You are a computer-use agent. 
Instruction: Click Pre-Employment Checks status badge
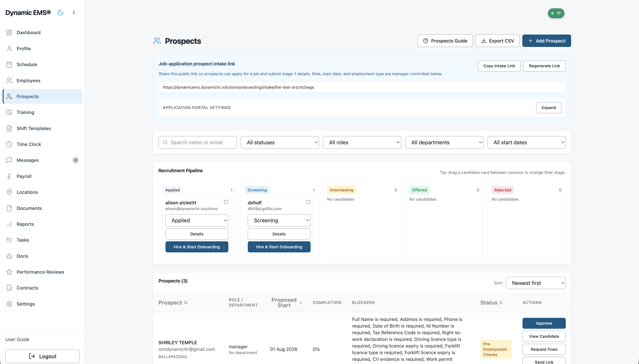pyautogui.click(x=496, y=349)
